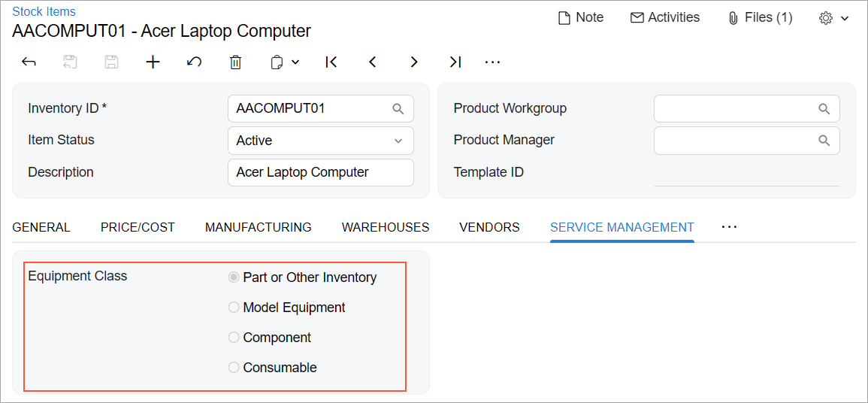
Task: Open the WAREHOUSES tab
Action: 386,227
